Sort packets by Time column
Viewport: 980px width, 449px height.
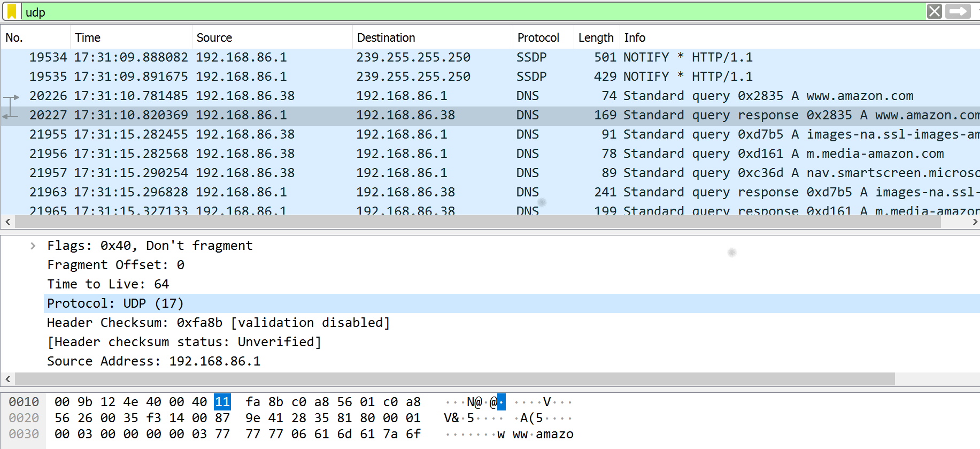131,37
